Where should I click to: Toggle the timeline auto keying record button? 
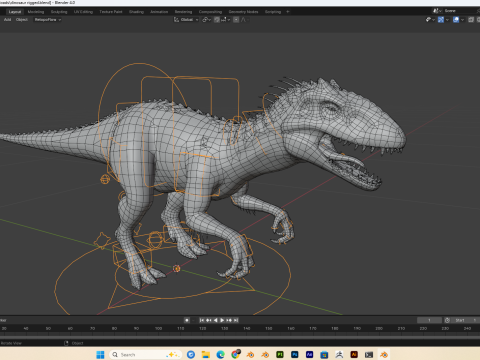pos(187,320)
